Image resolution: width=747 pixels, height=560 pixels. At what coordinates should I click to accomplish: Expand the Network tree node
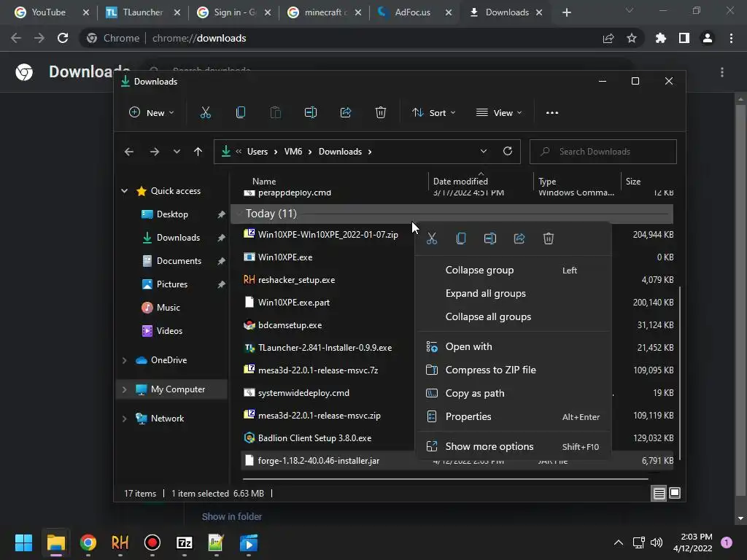coord(124,419)
